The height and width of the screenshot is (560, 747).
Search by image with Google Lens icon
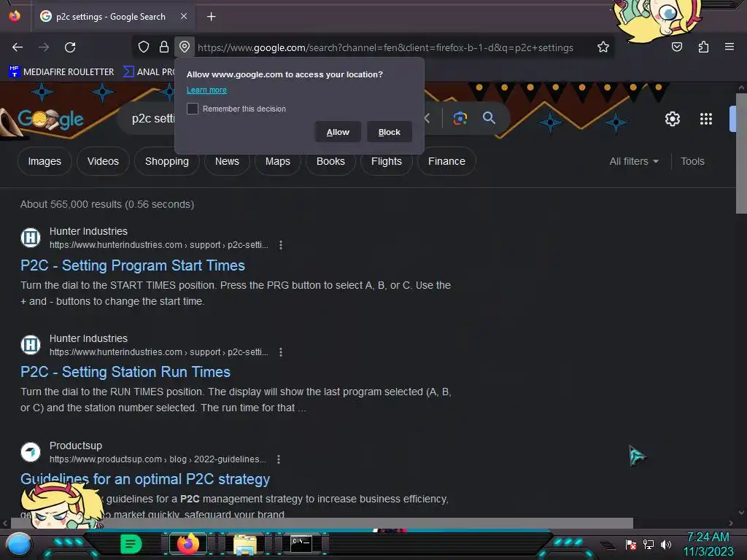coord(460,118)
